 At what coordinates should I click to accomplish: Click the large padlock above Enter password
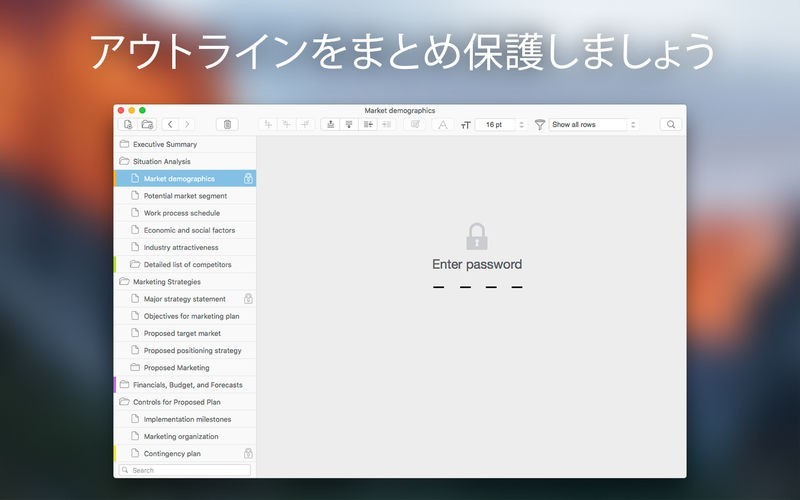[477, 237]
